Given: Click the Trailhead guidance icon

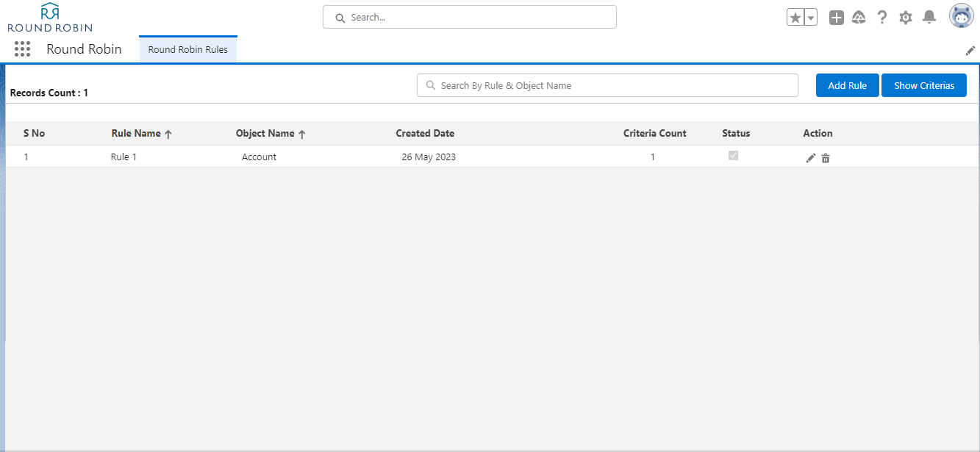Looking at the screenshot, I should [859, 18].
